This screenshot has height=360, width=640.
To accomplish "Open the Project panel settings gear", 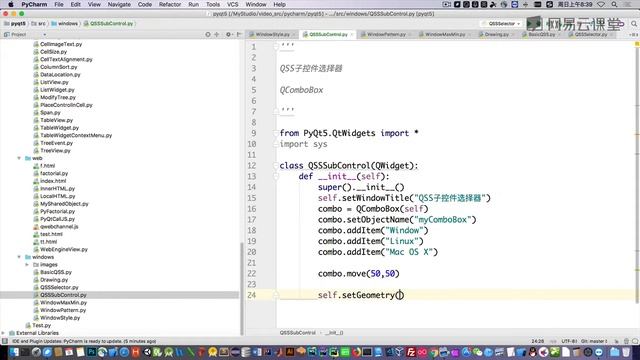I will coord(228,35).
